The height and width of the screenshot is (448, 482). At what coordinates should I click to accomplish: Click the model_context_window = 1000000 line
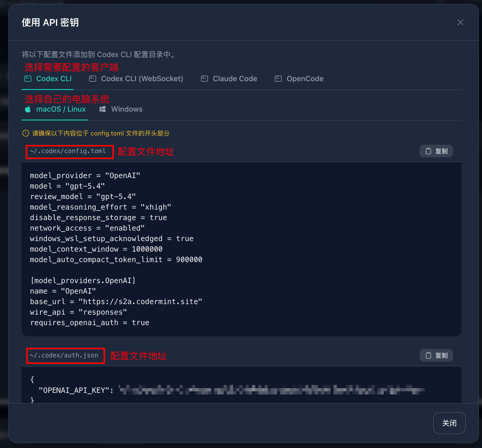96,249
